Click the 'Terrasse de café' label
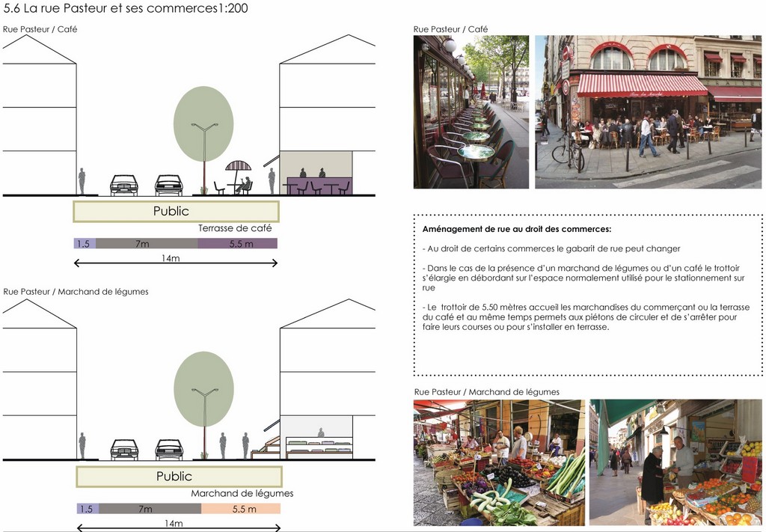The width and height of the screenshot is (766, 532). tap(235, 228)
